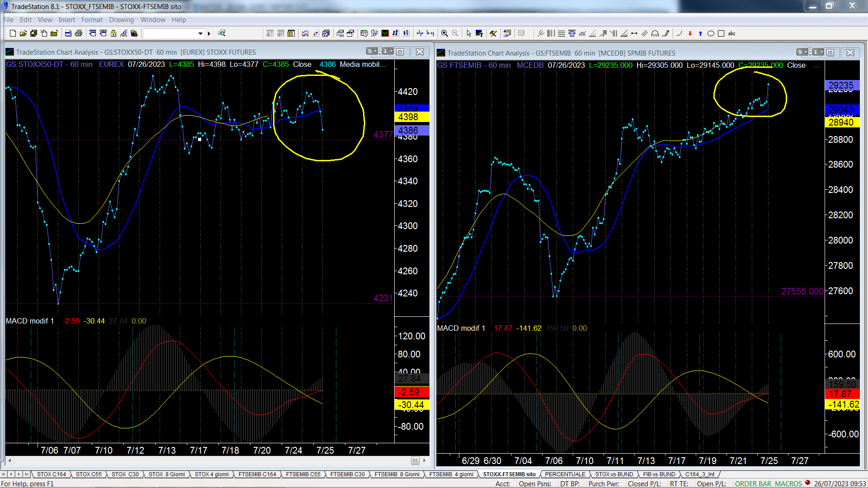This screenshot has height=488, width=868.
Task: Click GS:FTSEMIB - 60 min status text
Action: 474,66
